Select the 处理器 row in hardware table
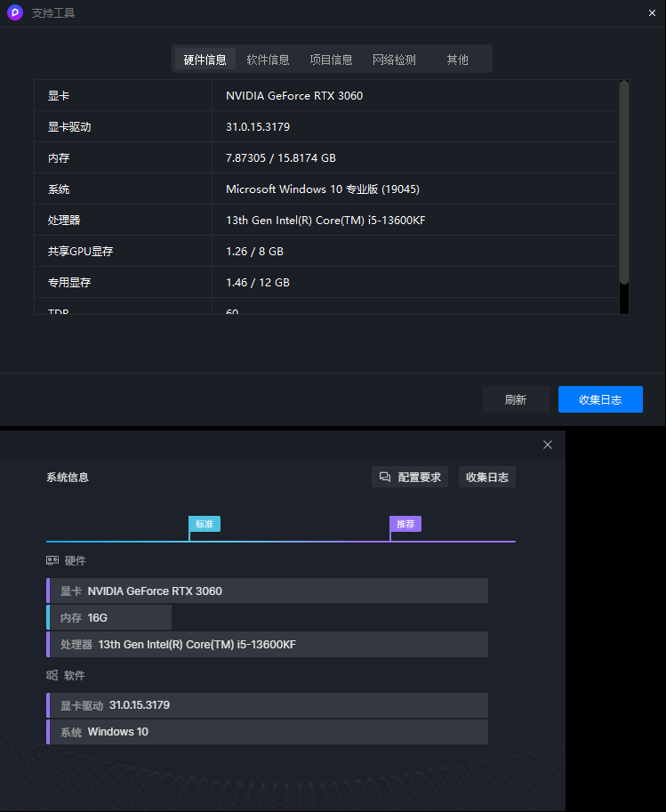Image resolution: width=666 pixels, height=812 pixels. (326, 220)
